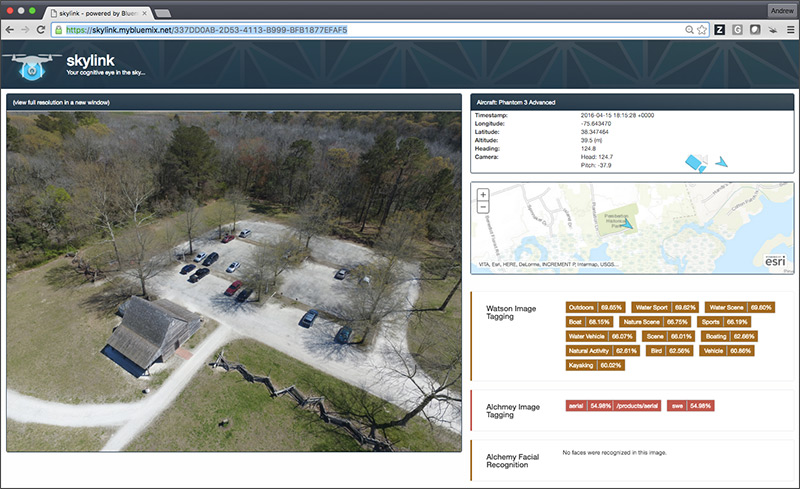Click the Your cognitive eye in the sky tagline
Viewport: 800px width, 489px height.
[x=106, y=72]
